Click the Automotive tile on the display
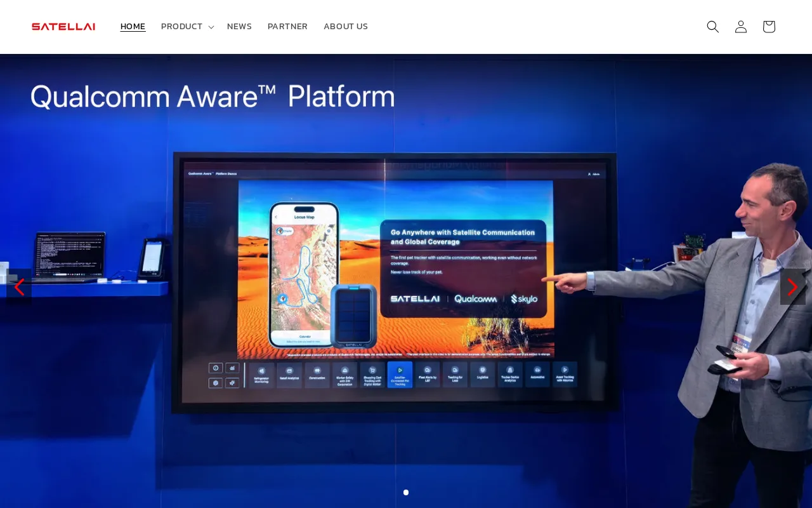The width and height of the screenshot is (812, 508). [x=537, y=374]
